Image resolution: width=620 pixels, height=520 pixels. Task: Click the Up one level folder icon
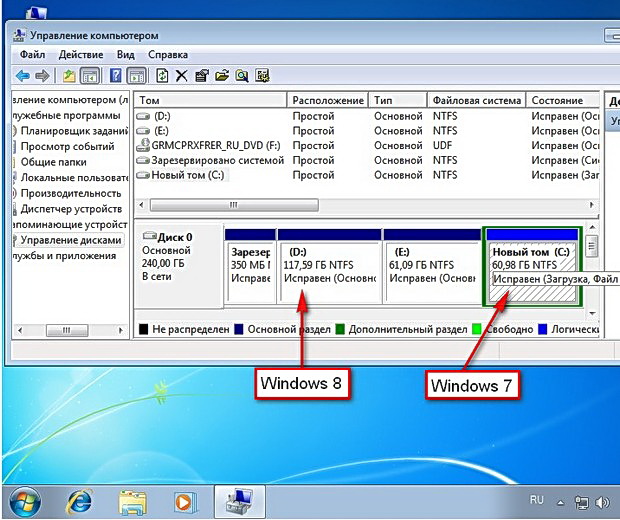point(69,76)
